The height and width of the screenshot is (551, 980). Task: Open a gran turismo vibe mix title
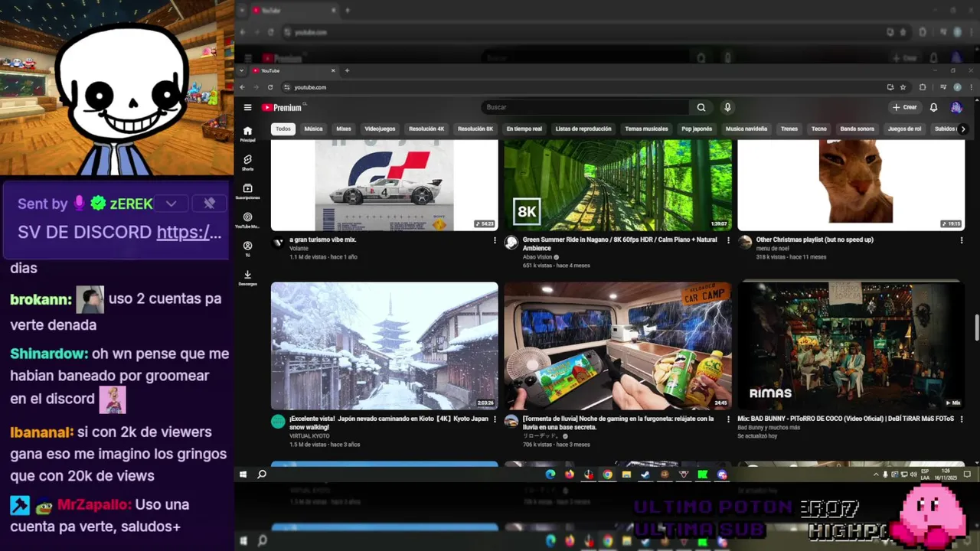(323, 240)
